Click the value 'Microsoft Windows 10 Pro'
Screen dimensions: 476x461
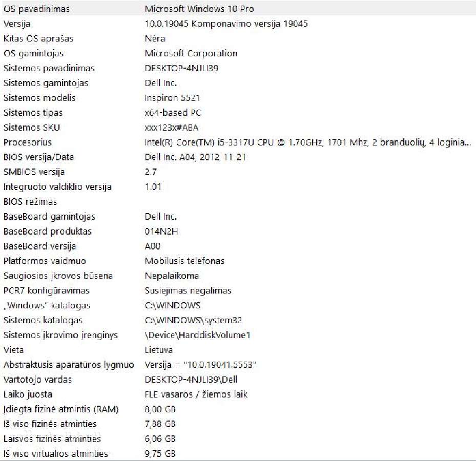[199, 9]
